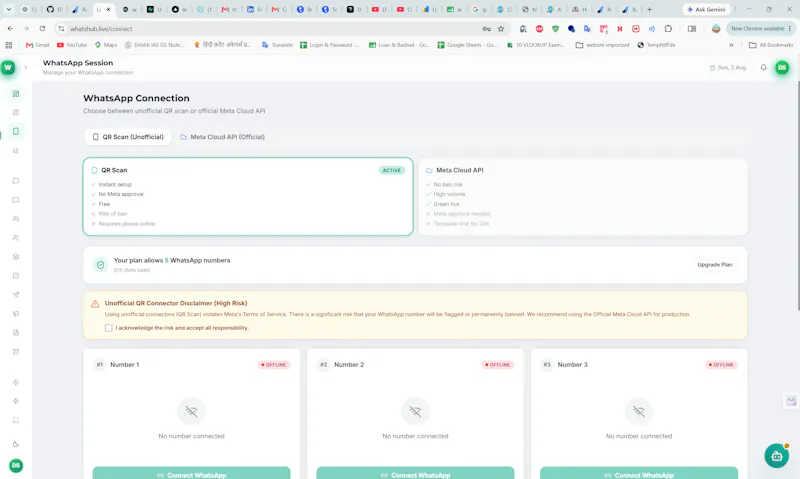Switch to QR Scan (Unofficial) tab

point(128,137)
